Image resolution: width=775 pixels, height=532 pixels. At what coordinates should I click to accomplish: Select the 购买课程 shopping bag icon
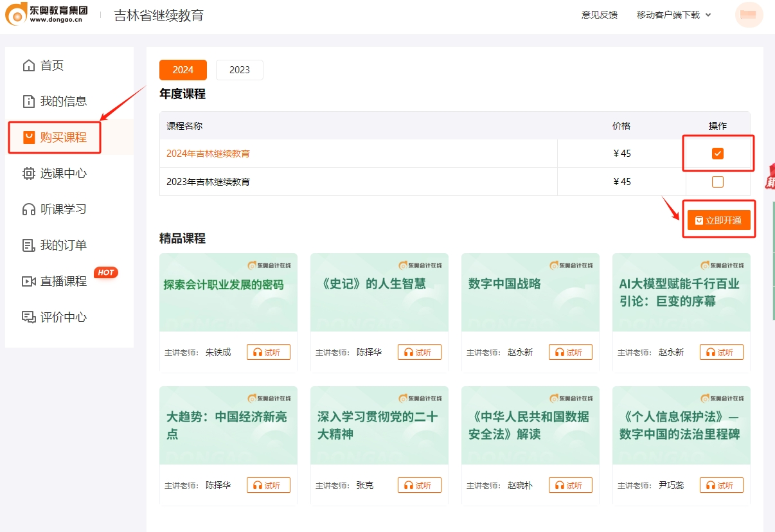coord(30,137)
